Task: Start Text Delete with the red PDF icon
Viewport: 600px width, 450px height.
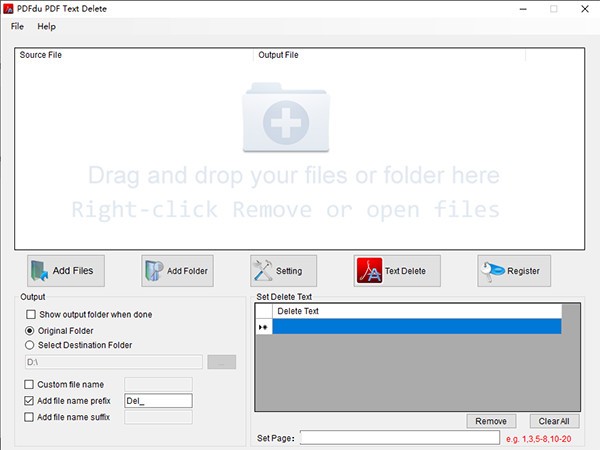Action: click(x=397, y=271)
